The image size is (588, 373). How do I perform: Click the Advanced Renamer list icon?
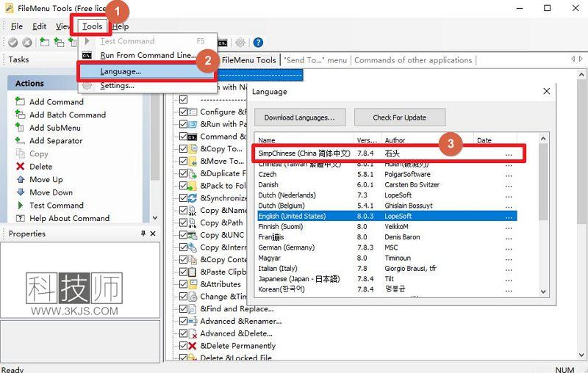[193, 321]
